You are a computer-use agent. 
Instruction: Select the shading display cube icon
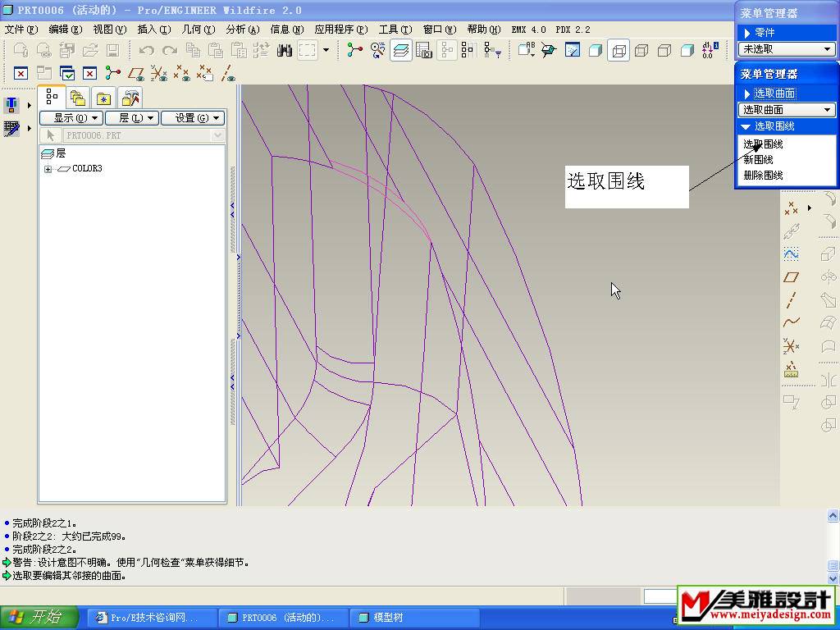click(x=687, y=51)
